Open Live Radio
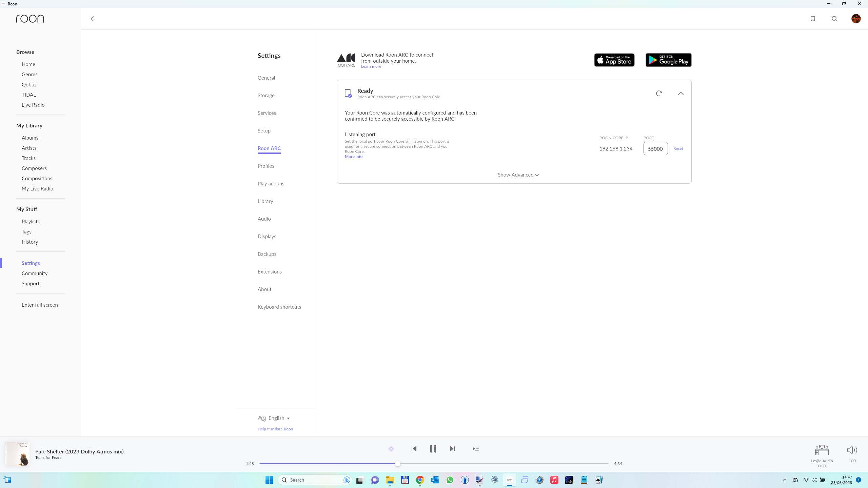The image size is (868, 488). tap(33, 105)
